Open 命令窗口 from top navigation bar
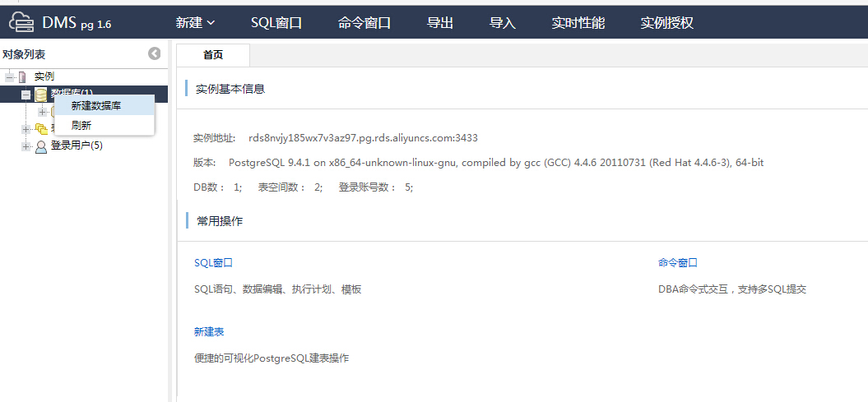This screenshot has height=402, width=868. click(x=364, y=23)
